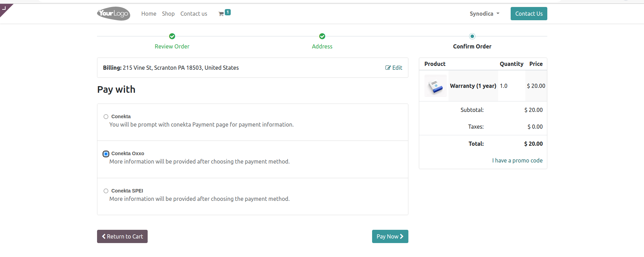Image resolution: width=644 pixels, height=257 pixels.
Task: Click the Return to Cart button
Action: click(122, 236)
